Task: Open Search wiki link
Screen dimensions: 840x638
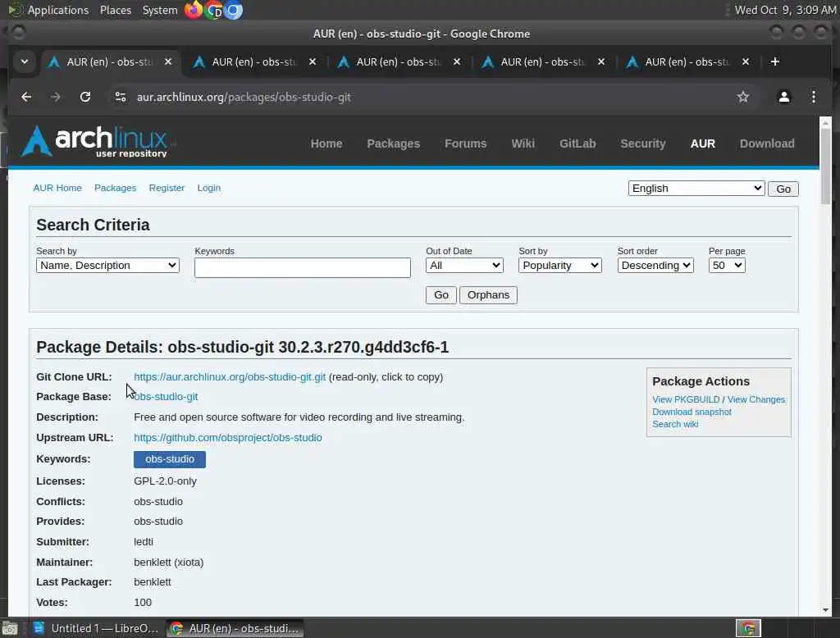Action: [x=675, y=424]
